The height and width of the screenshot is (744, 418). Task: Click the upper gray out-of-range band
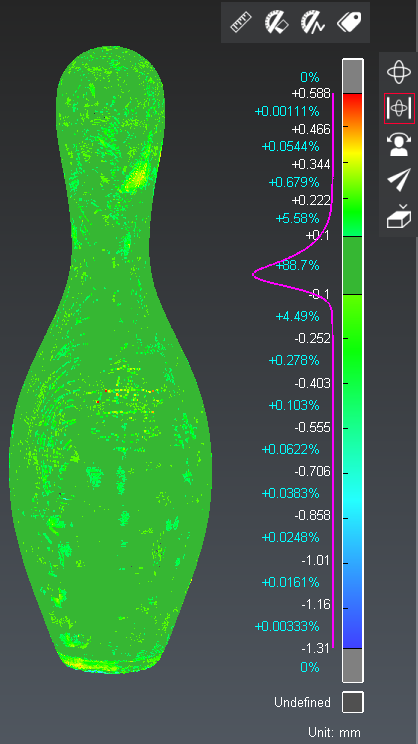point(353,76)
